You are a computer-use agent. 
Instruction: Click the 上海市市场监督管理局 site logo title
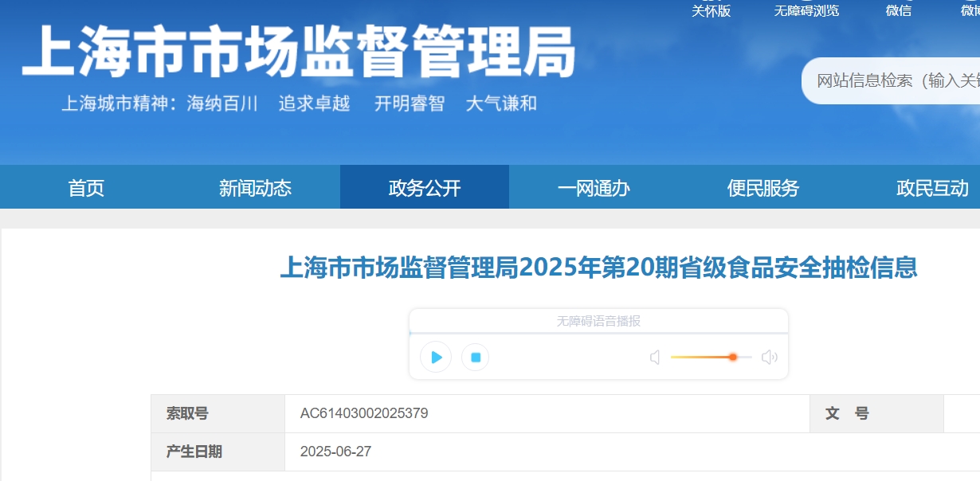[299, 53]
